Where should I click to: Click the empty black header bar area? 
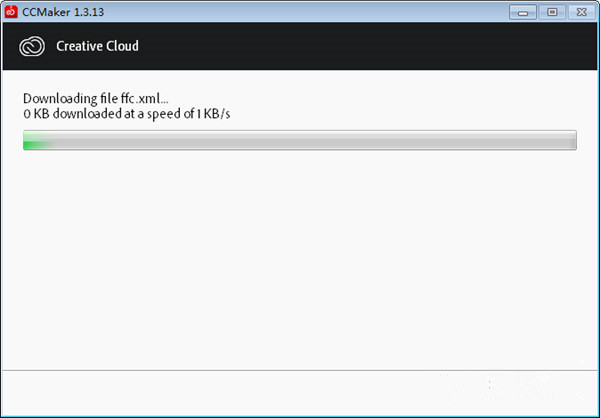tap(380, 46)
